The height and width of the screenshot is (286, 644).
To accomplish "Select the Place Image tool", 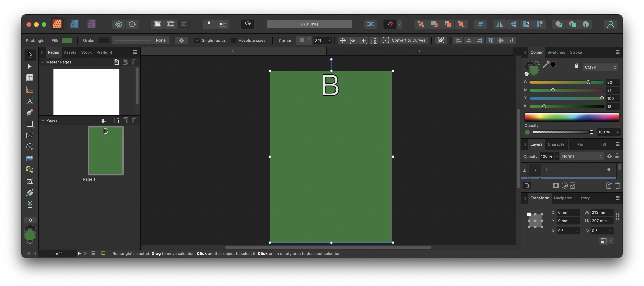I will pyautogui.click(x=30, y=158).
